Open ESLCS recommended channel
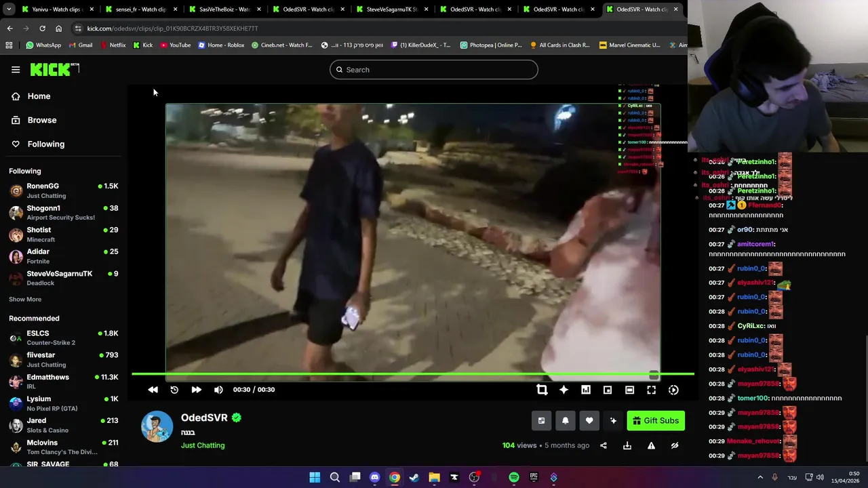This screenshot has width=868, height=488. point(64,338)
